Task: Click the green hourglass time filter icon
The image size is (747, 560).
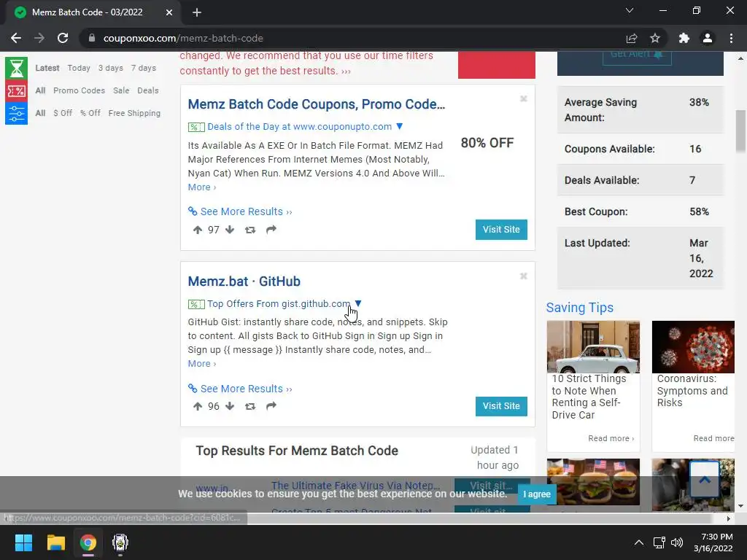Action: click(x=16, y=68)
